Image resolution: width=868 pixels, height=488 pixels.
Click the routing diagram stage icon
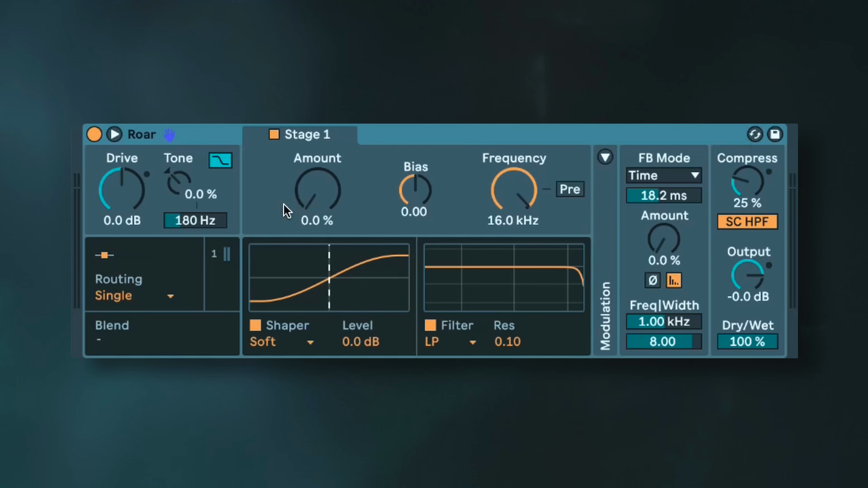[104, 255]
